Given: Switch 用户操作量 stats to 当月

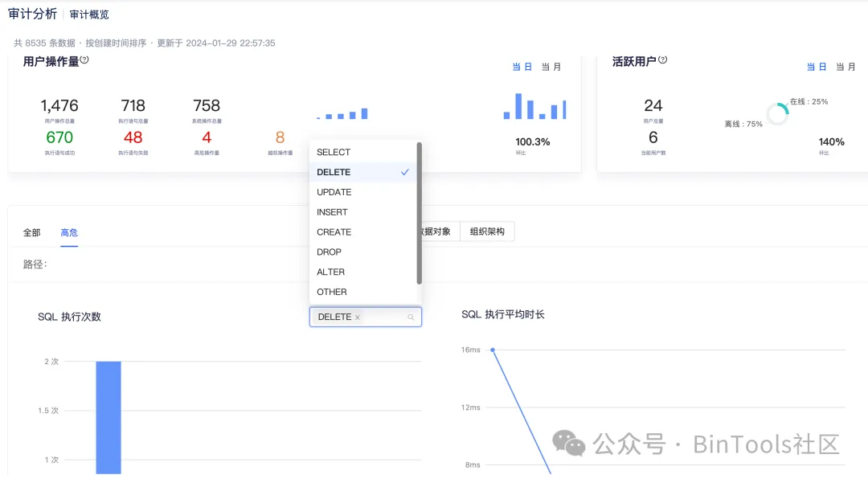Looking at the screenshot, I should pos(552,67).
